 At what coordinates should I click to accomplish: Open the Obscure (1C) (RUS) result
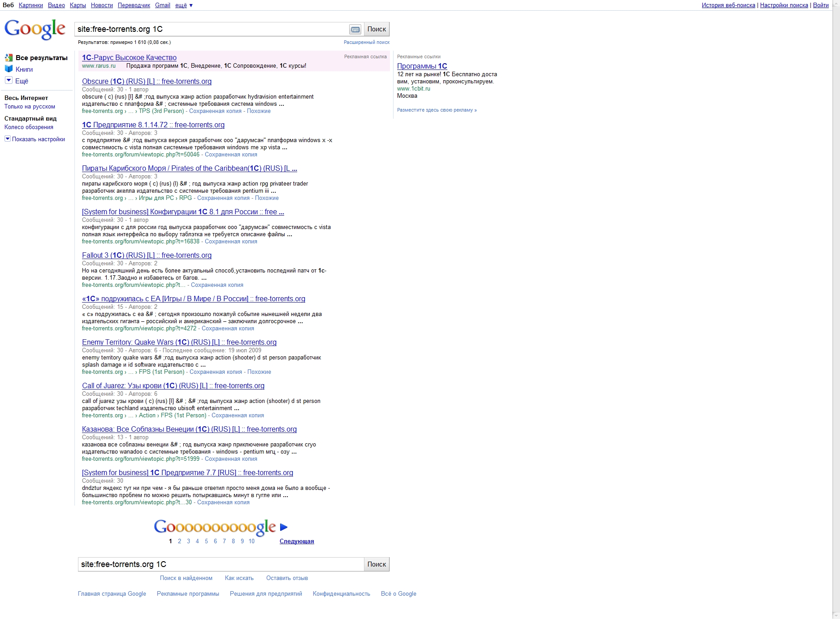click(x=147, y=81)
